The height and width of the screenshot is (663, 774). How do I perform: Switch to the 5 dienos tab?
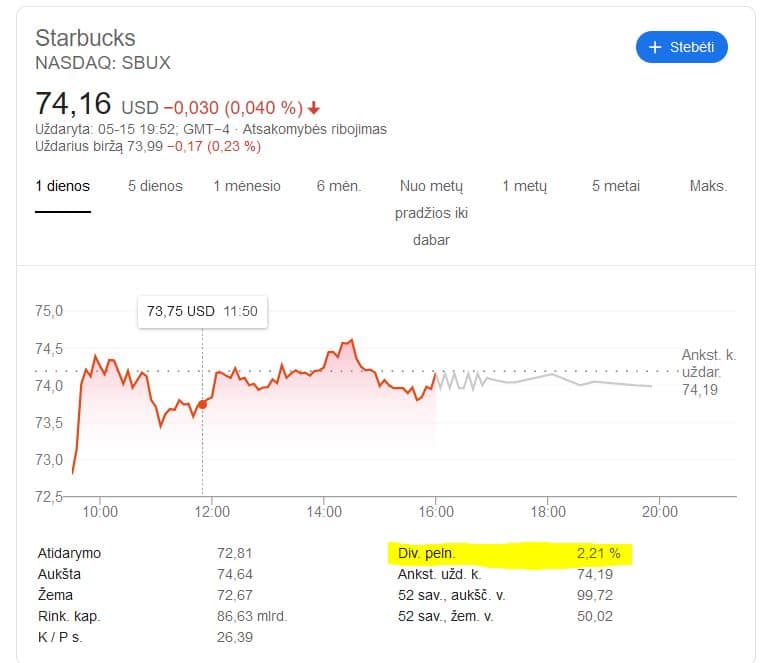(x=155, y=186)
